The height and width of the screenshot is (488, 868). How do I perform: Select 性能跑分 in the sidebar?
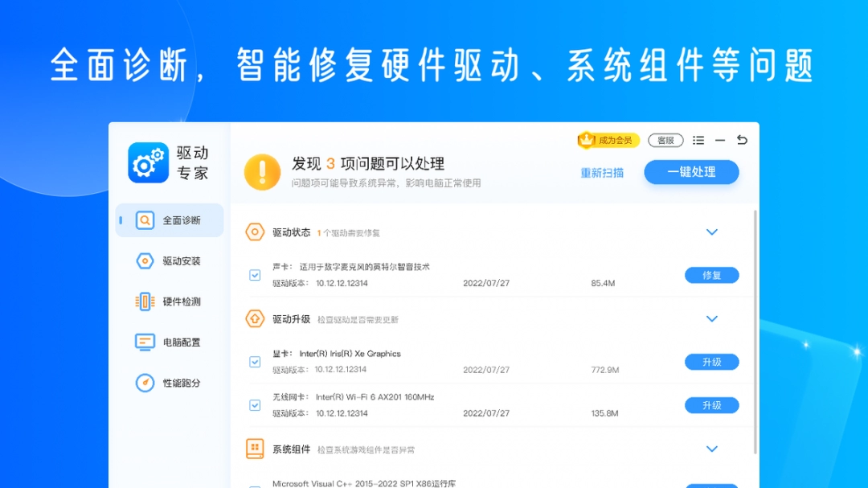(x=169, y=383)
